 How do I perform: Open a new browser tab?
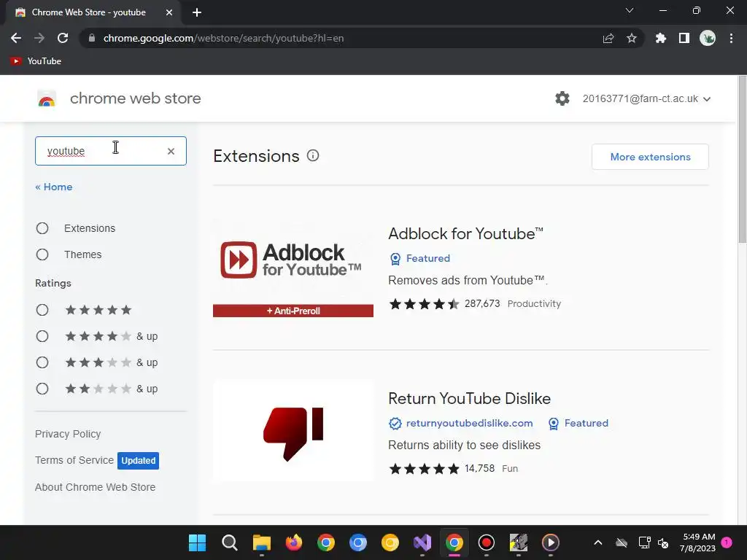click(197, 12)
